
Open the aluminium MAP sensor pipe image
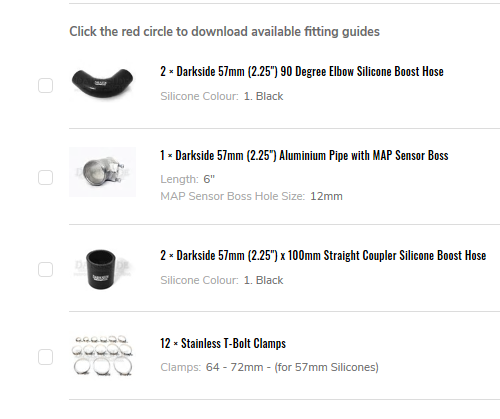[x=102, y=172]
